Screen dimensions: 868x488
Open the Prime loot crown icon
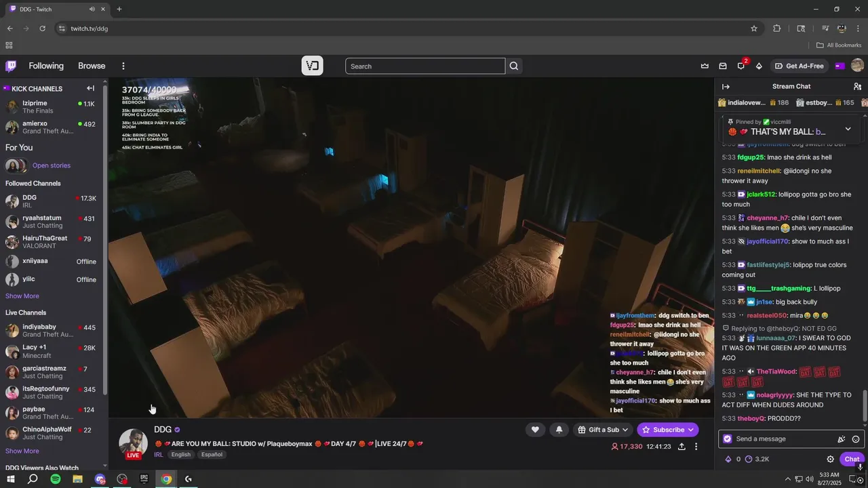[x=705, y=66]
